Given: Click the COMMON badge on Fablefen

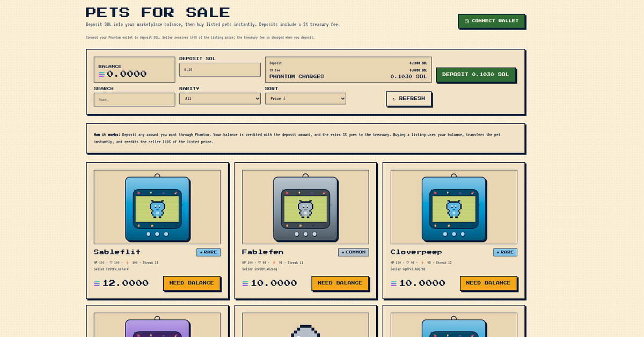Looking at the screenshot, I should point(353,252).
